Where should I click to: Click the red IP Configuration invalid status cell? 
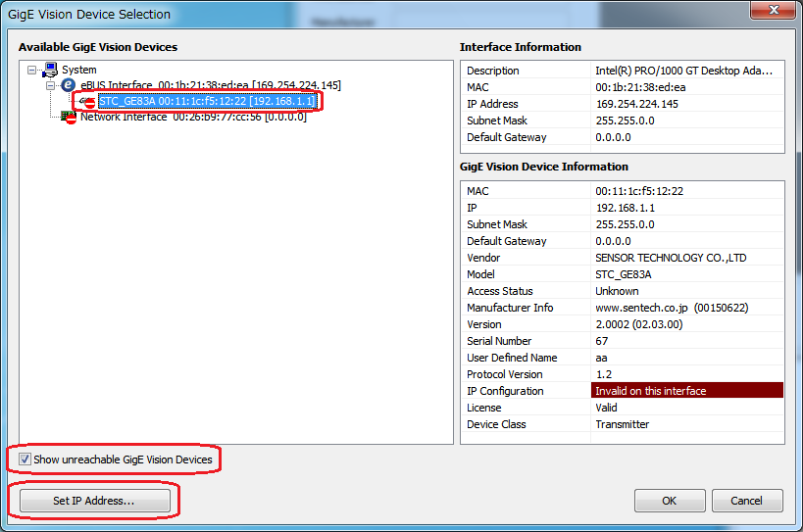687,391
